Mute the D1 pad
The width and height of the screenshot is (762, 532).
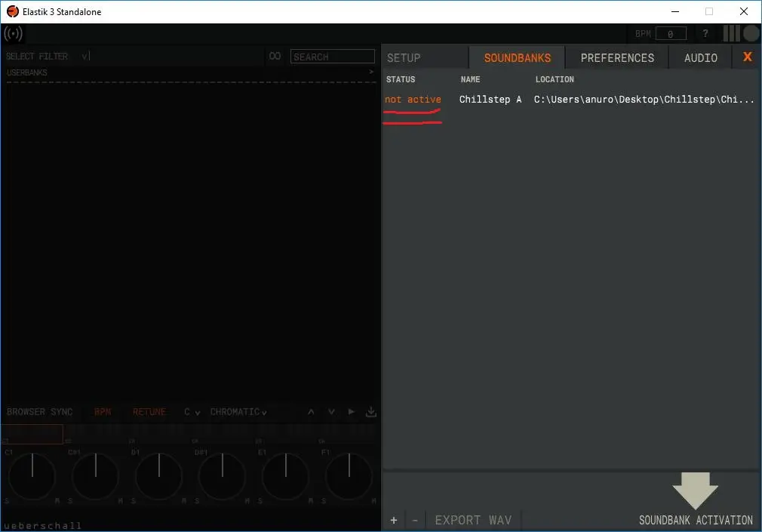pyautogui.click(x=183, y=501)
